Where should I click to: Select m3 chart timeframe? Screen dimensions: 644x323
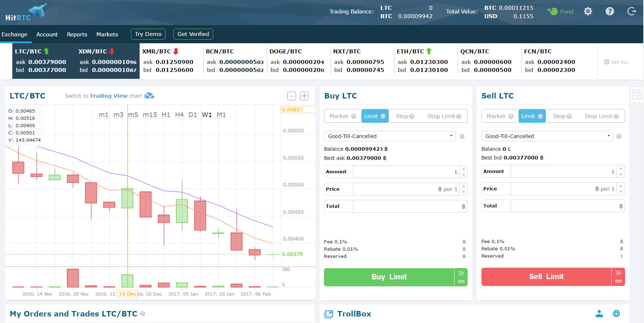(118, 115)
